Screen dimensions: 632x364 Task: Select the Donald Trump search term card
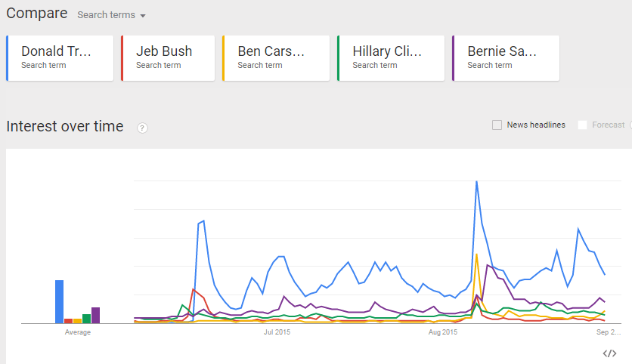pos(60,57)
